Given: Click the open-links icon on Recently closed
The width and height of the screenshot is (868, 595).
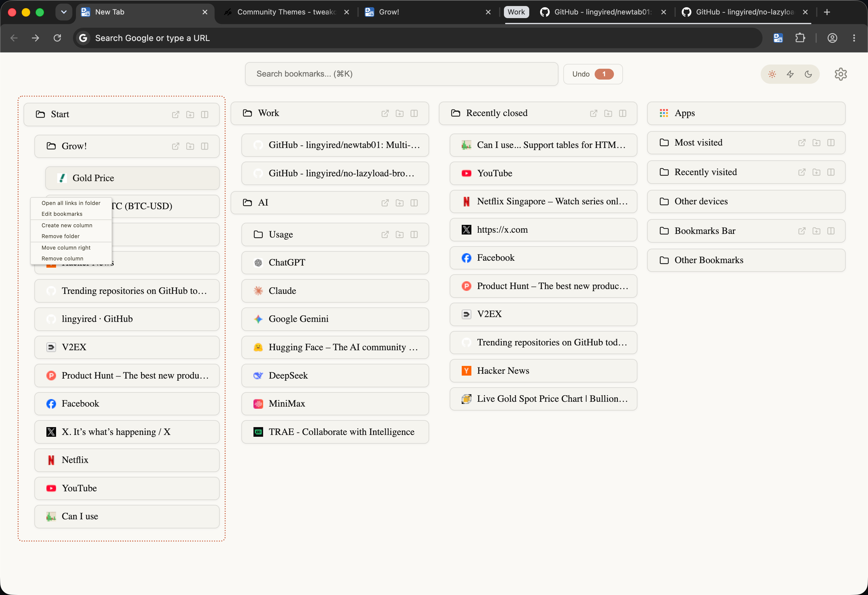Looking at the screenshot, I should [593, 114].
